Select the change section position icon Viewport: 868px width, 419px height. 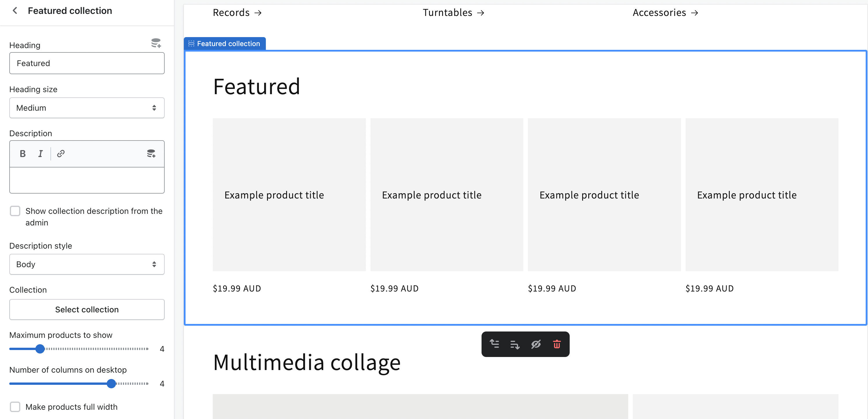[x=495, y=344]
